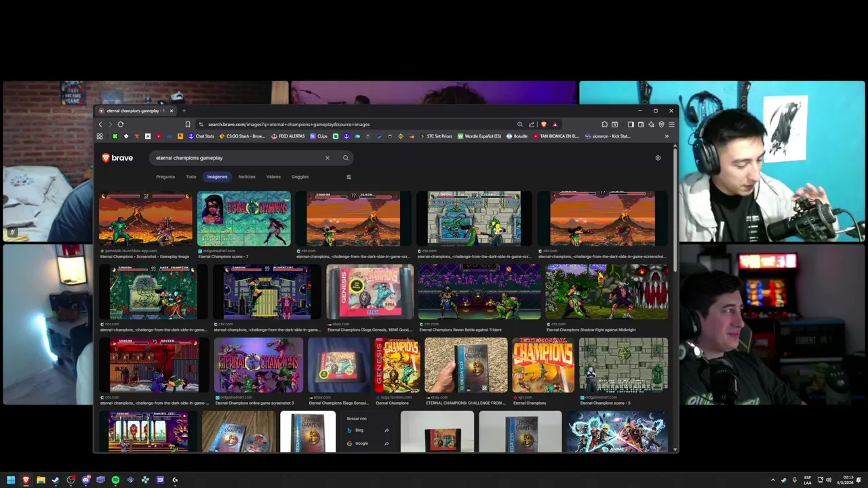Select the Imágenes tab
The width and height of the screenshot is (868, 488).
(x=217, y=177)
